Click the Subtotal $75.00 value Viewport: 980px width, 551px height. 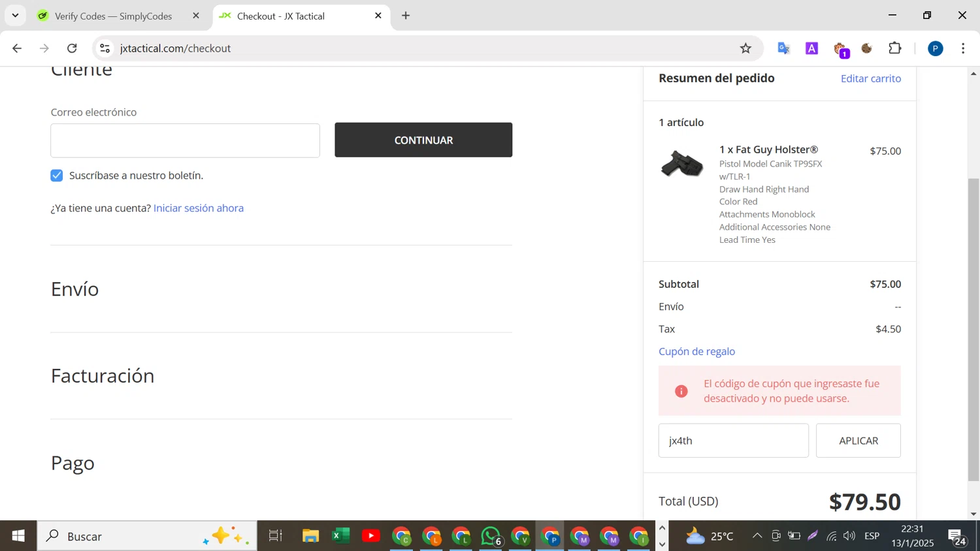coord(885,284)
